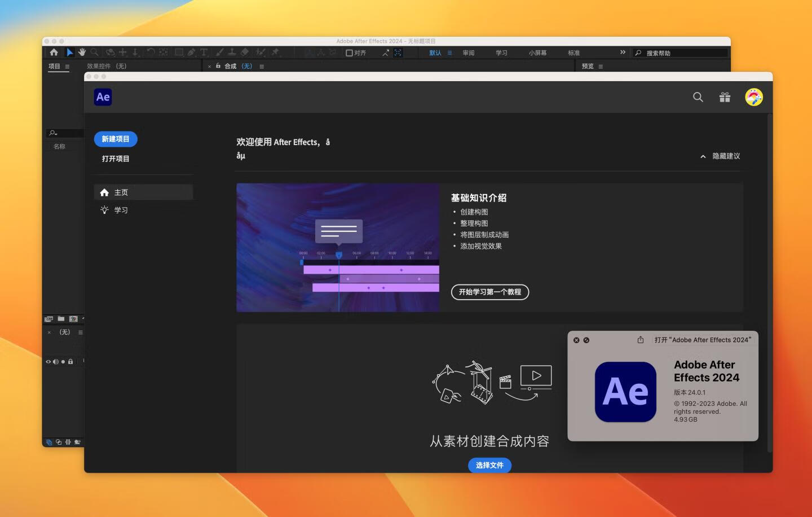
Task: Click the tutorial timeline thumbnail image
Action: tap(338, 247)
